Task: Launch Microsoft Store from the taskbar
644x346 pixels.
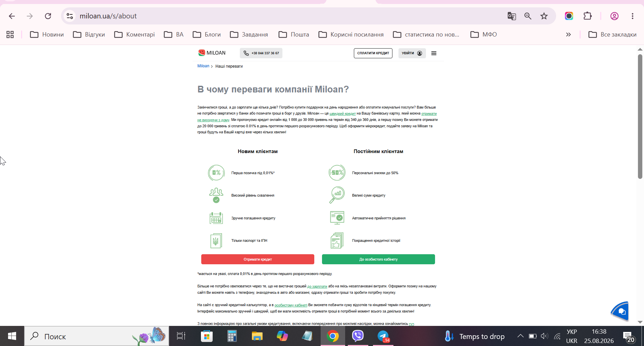Action: (x=207, y=336)
